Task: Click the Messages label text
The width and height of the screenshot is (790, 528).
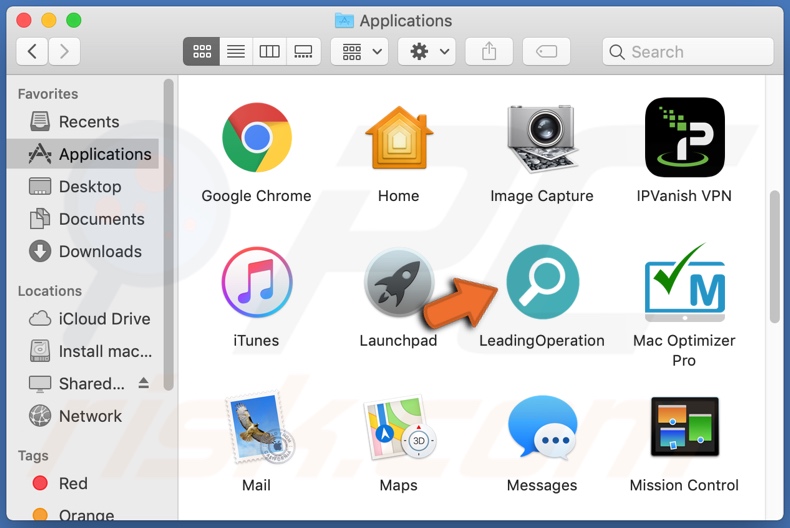Action: (x=542, y=485)
